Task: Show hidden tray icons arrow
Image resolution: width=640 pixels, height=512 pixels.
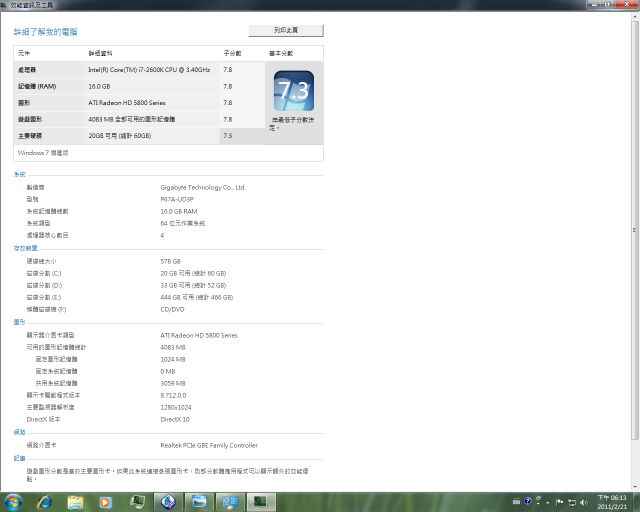Action: click(547, 502)
